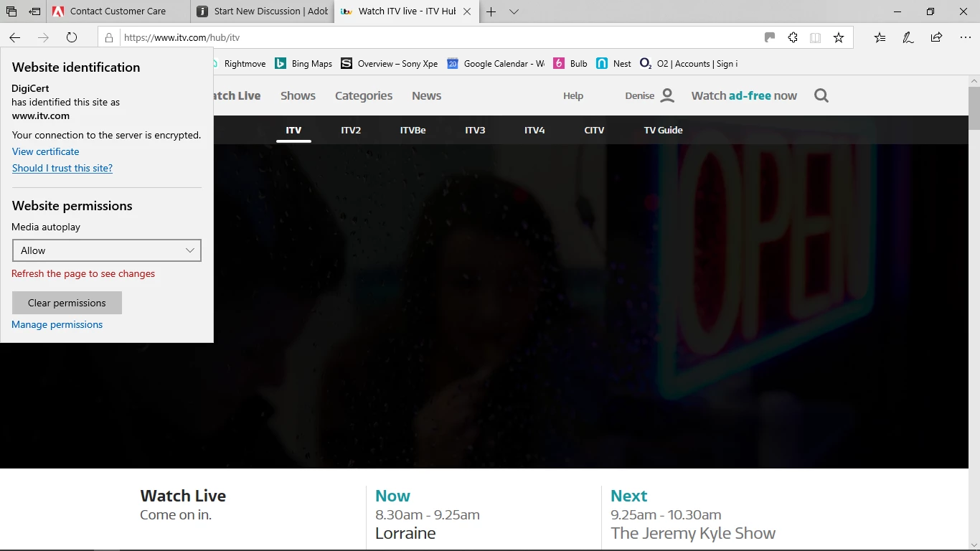The height and width of the screenshot is (551, 980).
Task: Add this page to favorites star
Action: (x=839, y=38)
